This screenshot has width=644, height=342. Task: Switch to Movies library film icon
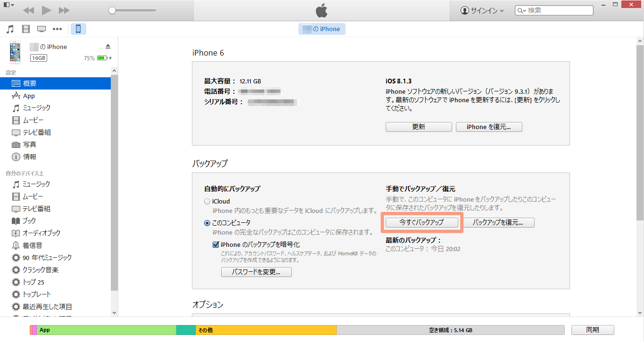click(26, 29)
